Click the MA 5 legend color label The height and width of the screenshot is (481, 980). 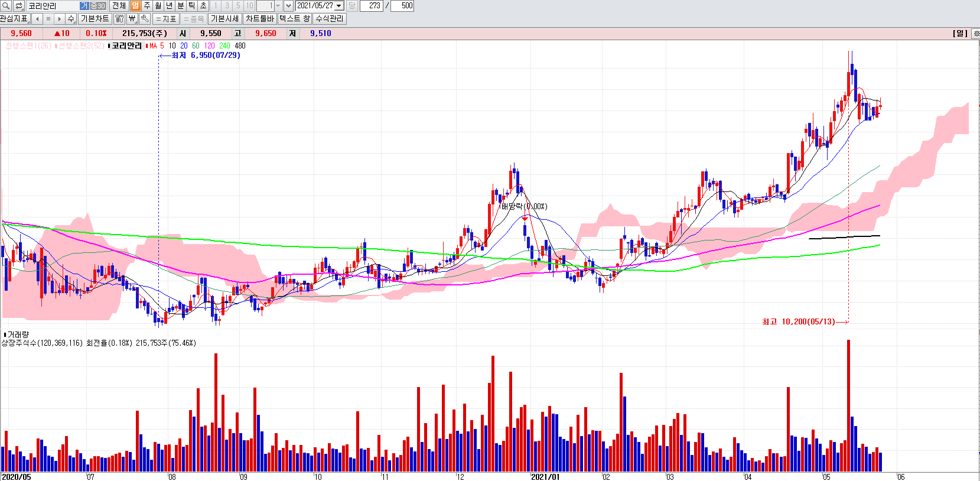coord(157,45)
